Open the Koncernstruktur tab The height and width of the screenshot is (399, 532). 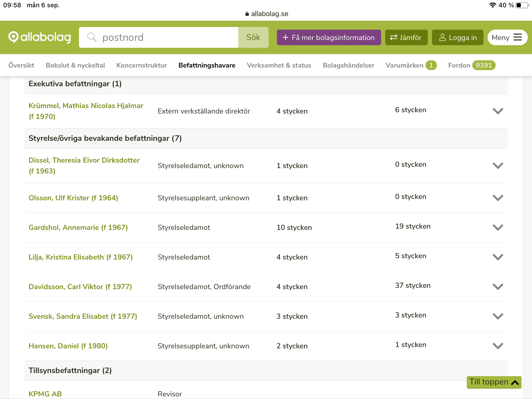click(x=142, y=65)
